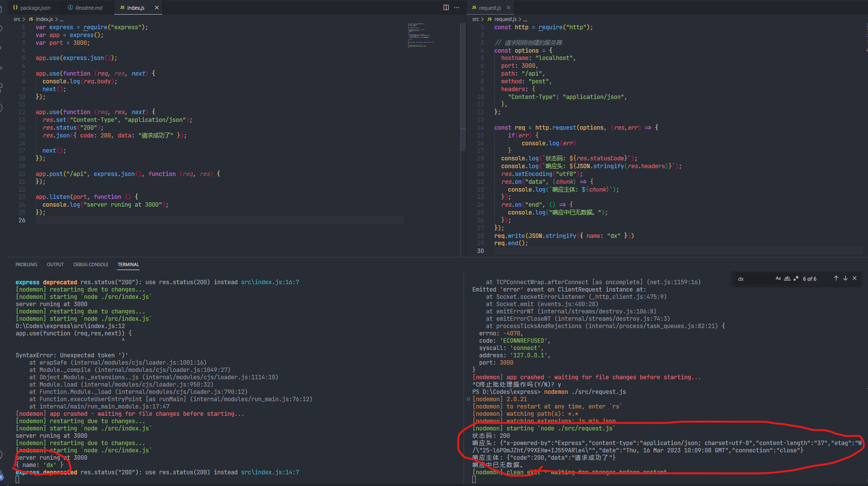Close the index.js tab
Image resolution: width=868 pixels, height=486 pixels.
(157, 8)
